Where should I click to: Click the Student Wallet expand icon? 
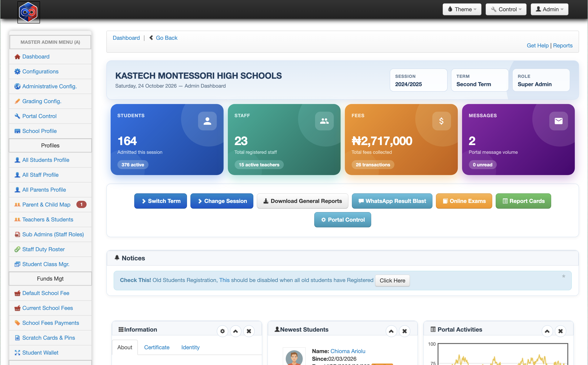17,353
